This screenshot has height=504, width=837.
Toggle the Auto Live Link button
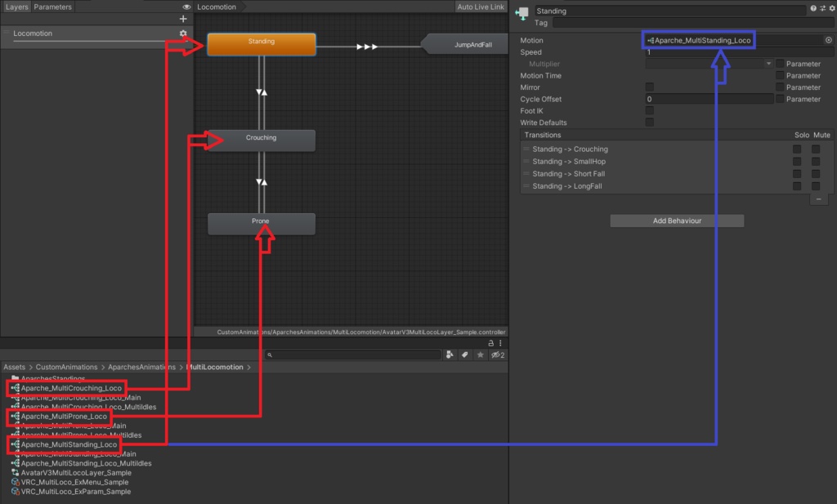point(481,7)
